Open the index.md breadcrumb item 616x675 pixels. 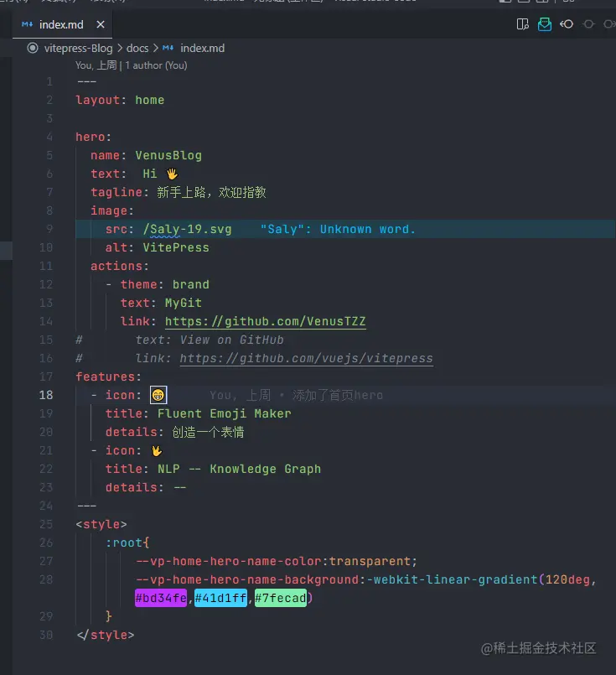(x=202, y=49)
